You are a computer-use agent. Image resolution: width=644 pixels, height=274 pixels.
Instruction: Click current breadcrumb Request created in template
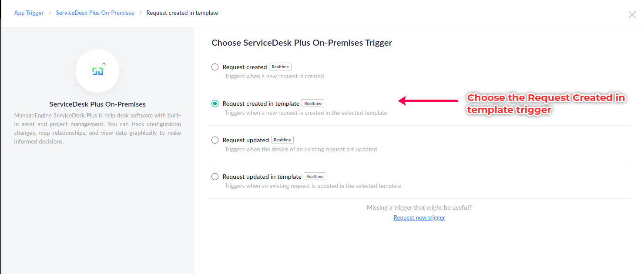click(x=182, y=13)
